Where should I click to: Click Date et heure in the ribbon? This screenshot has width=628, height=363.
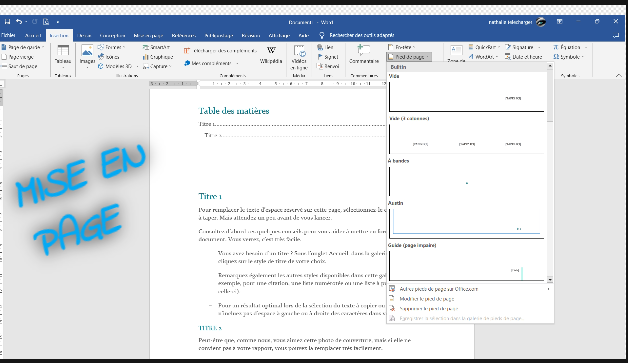point(524,57)
